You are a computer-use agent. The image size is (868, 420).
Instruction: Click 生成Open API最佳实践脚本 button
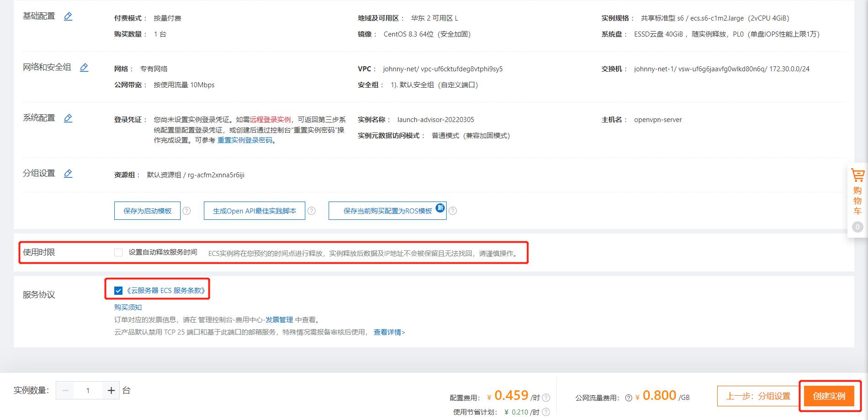[255, 211]
